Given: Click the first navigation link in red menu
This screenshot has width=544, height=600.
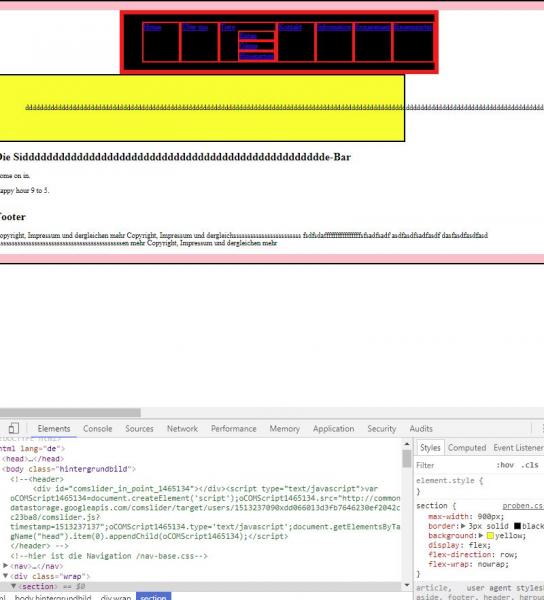Looking at the screenshot, I should click(x=153, y=28).
